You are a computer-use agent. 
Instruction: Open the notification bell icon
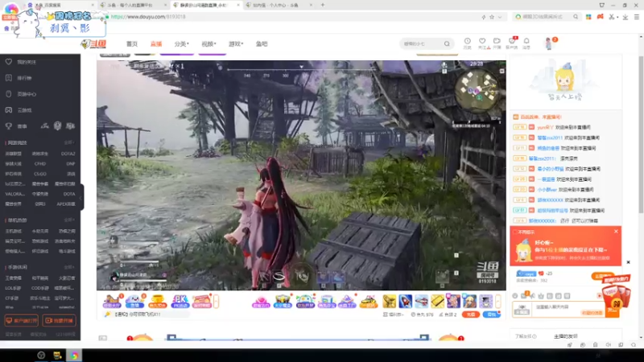(526, 43)
